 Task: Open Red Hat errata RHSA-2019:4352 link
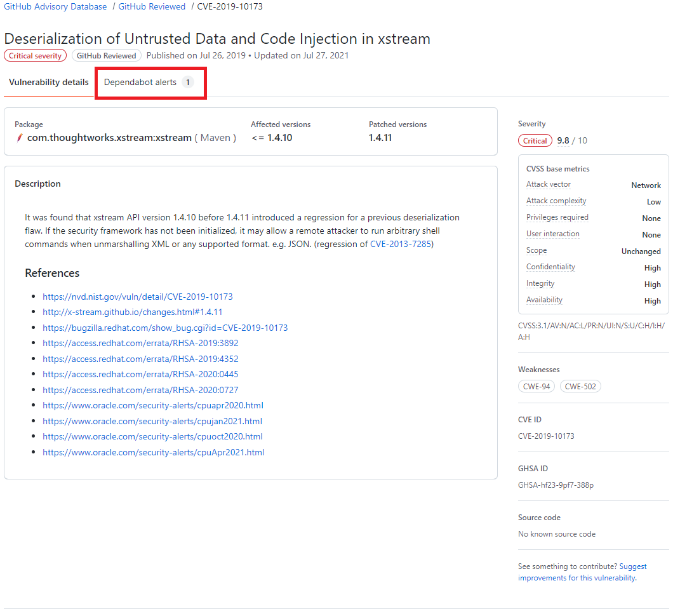[x=140, y=359]
